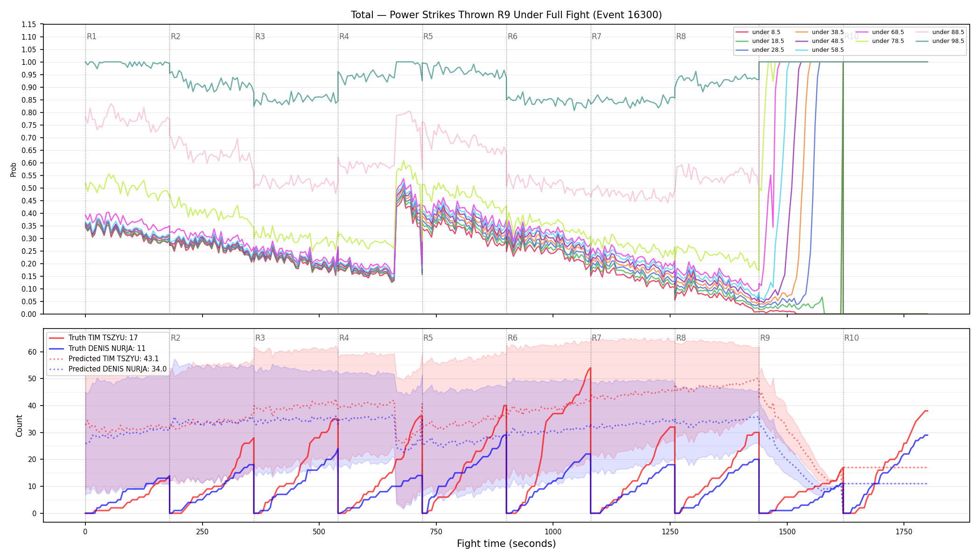Click the R7 round label in count chart

(596, 338)
